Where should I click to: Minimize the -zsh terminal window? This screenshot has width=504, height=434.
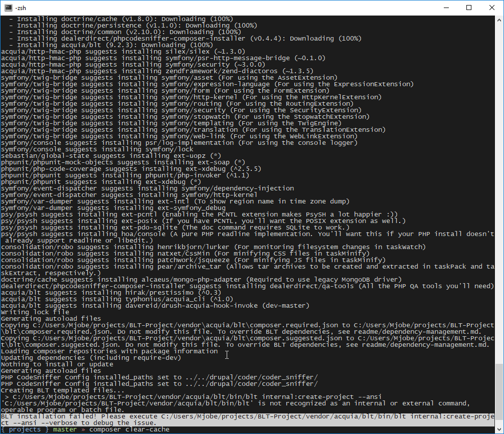(446, 8)
